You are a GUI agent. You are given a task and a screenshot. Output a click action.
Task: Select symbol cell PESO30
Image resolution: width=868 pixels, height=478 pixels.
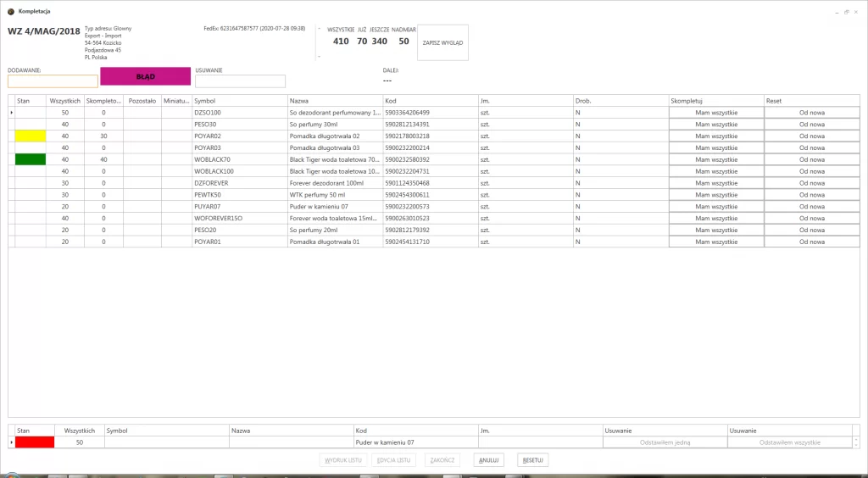click(240, 125)
